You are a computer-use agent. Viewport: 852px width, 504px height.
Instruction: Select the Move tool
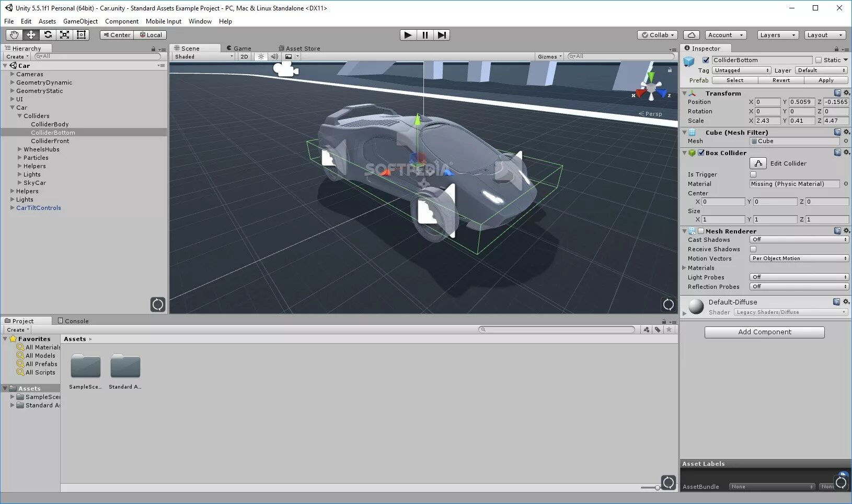pyautogui.click(x=31, y=35)
